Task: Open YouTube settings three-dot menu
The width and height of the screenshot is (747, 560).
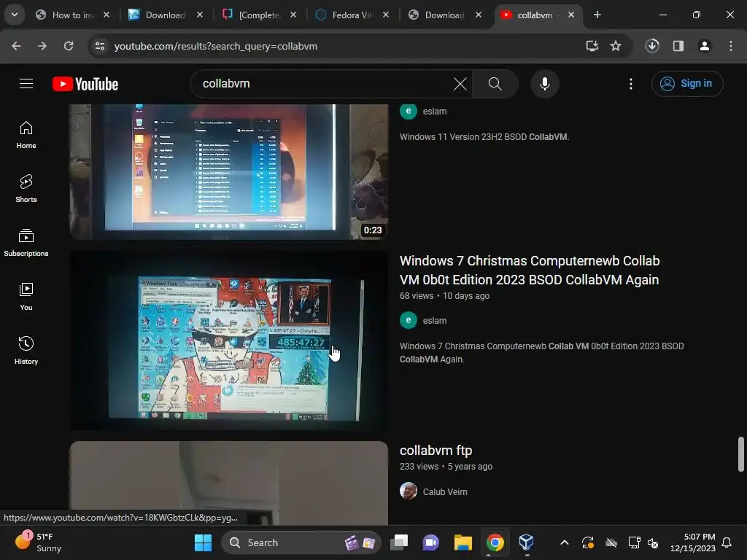Action: [x=631, y=84]
